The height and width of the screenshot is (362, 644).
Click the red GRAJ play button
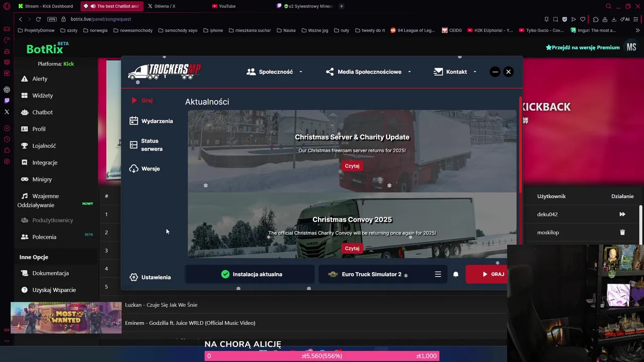click(x=486, y=275)
